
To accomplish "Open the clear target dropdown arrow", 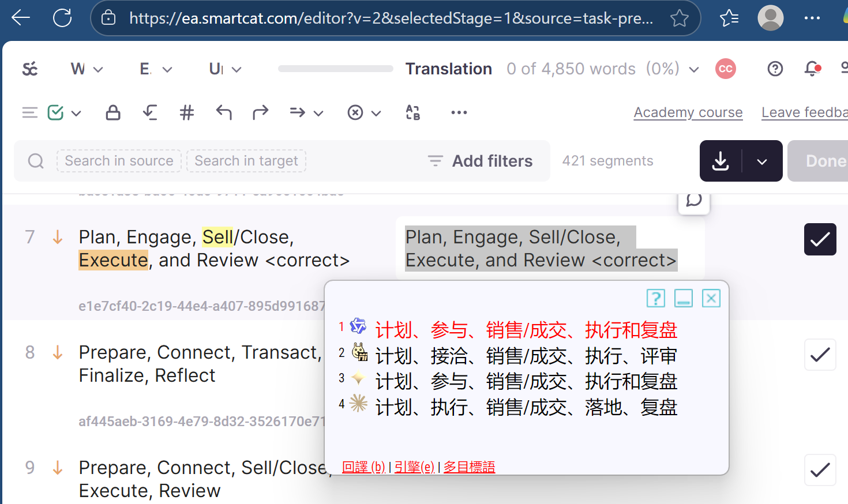I will coord(376,113).
